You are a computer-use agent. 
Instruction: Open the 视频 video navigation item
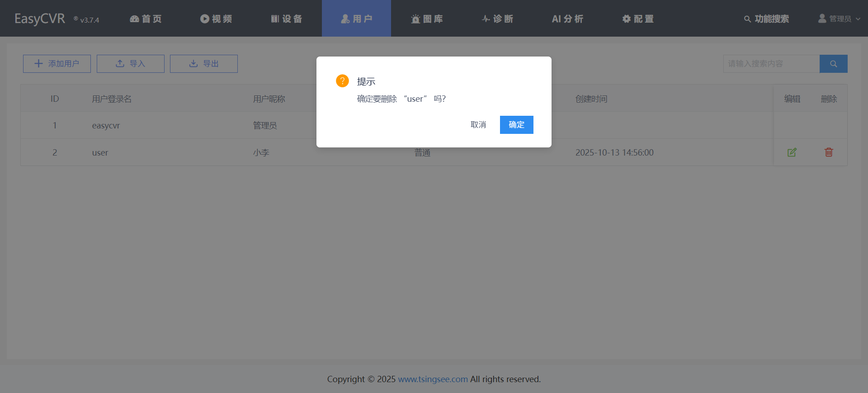pos(216,19)
